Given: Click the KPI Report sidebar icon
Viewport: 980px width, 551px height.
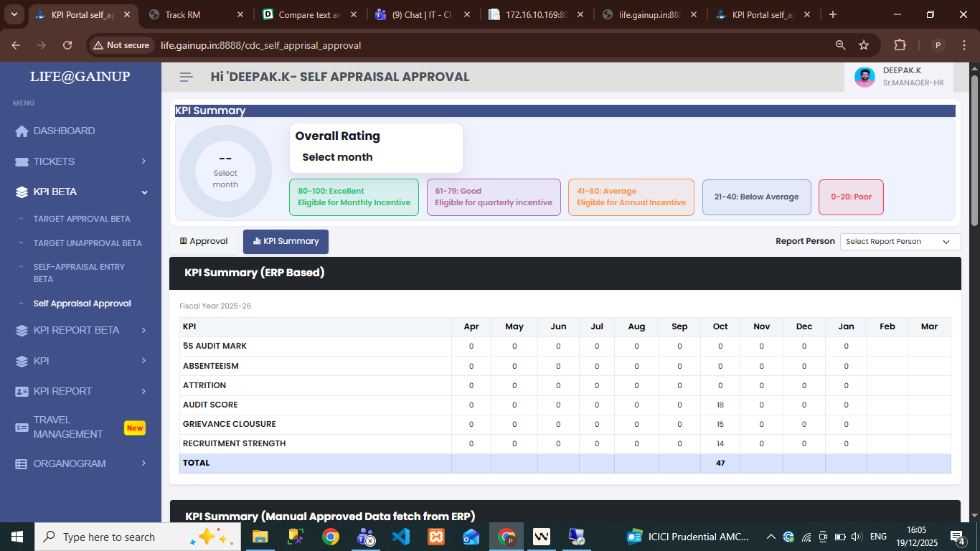Looking at the screenshot, I should pos(22,392).
